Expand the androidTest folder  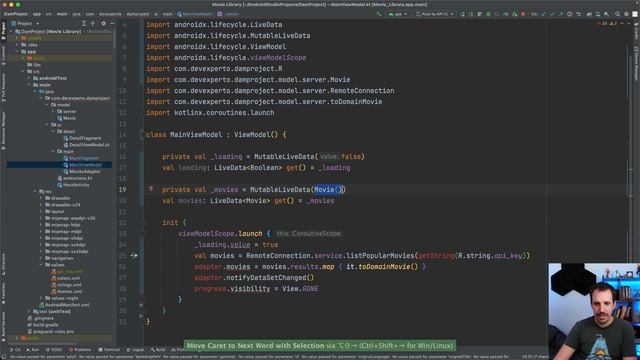tap(29, 78)
